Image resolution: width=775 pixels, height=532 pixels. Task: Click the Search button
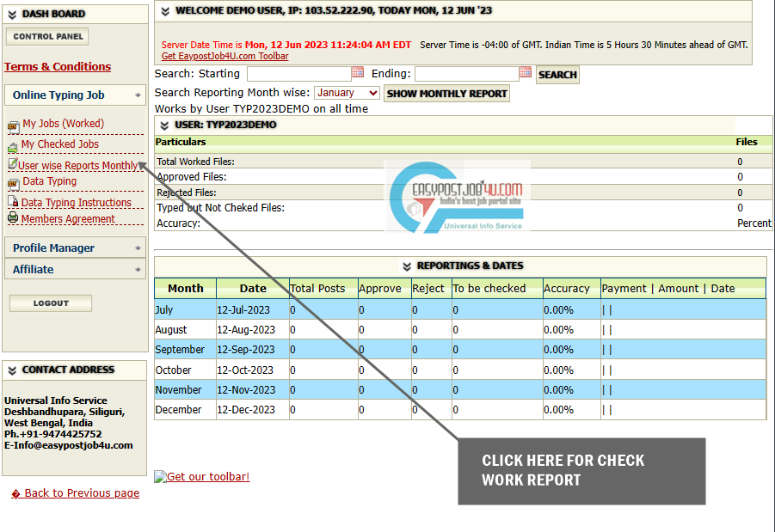[557, 75]
